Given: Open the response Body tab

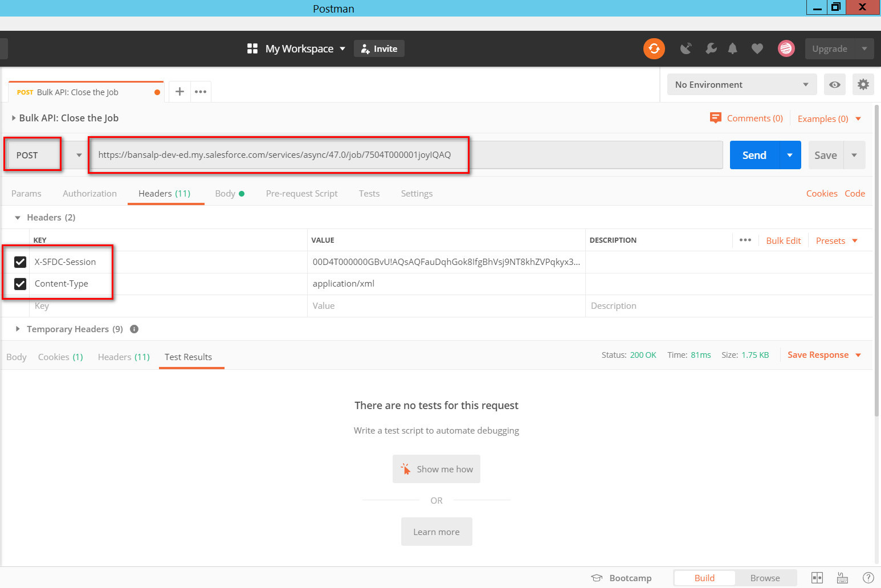Looking at the screenshot, I should [17, 357].
